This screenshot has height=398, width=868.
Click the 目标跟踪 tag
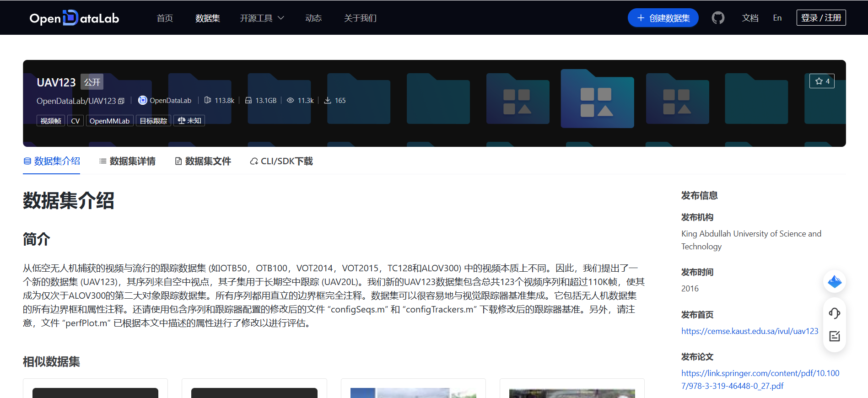(x=153, y=121)
